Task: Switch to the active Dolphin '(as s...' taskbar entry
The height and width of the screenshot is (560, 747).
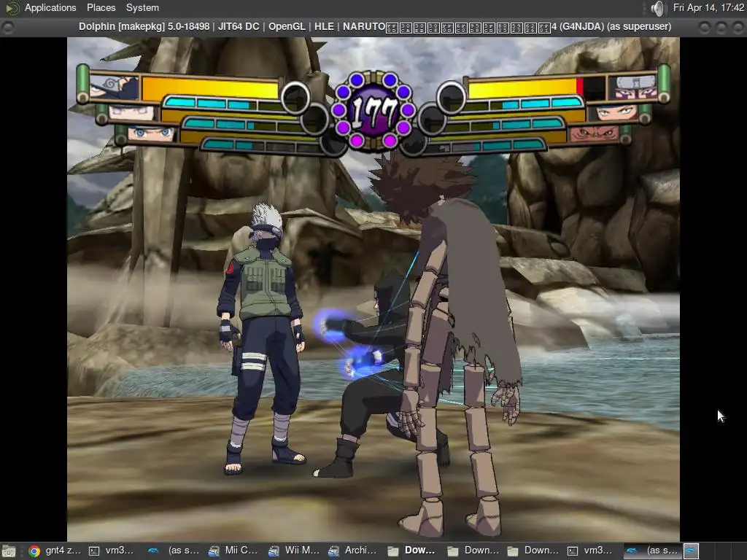Action: [653, 551]
